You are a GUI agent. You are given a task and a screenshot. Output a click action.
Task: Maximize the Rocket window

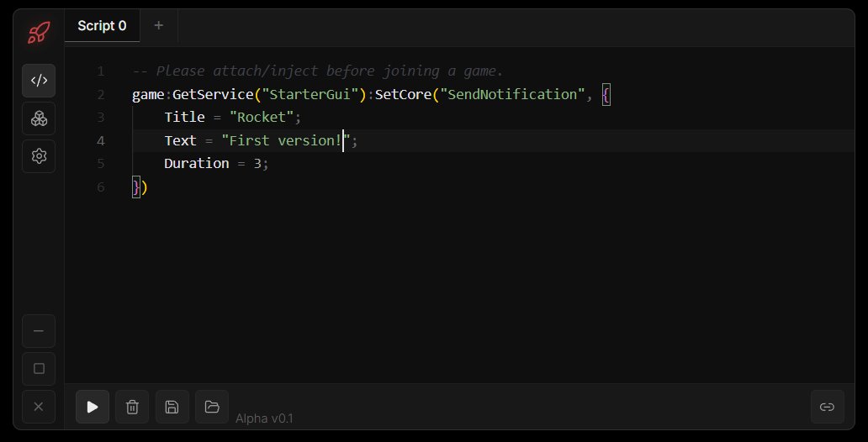coord(39,369)
